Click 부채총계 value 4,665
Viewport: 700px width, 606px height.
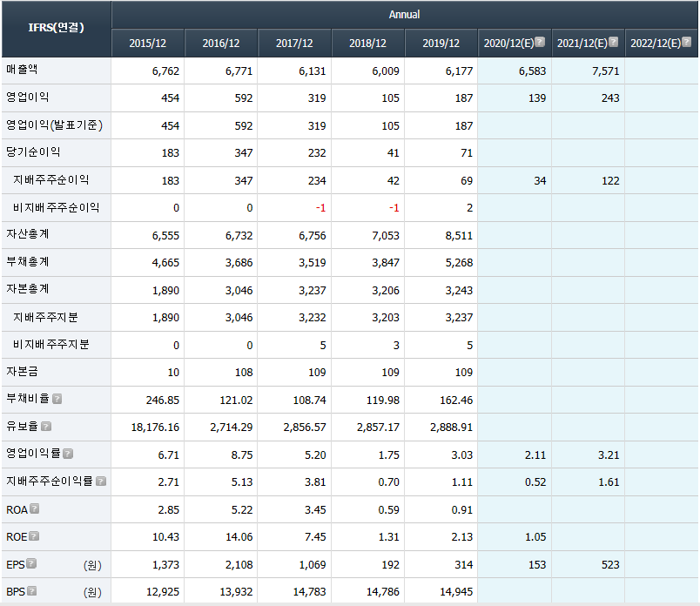(x=165, y=263)
